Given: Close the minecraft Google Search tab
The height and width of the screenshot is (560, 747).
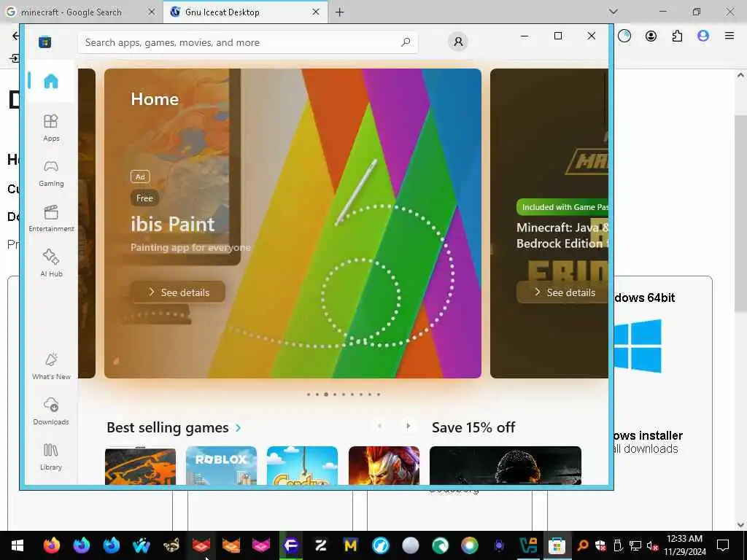Looking at the screenshot, I should [151, 12].
